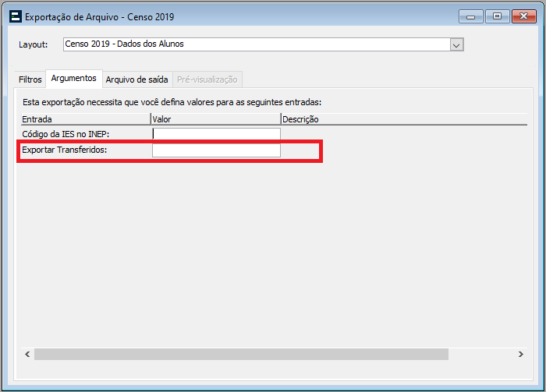Image resolution: width=546 pixels, height=392 pixels.
Task: Select the Exportar Transferidos label
Action: [64, 150]
